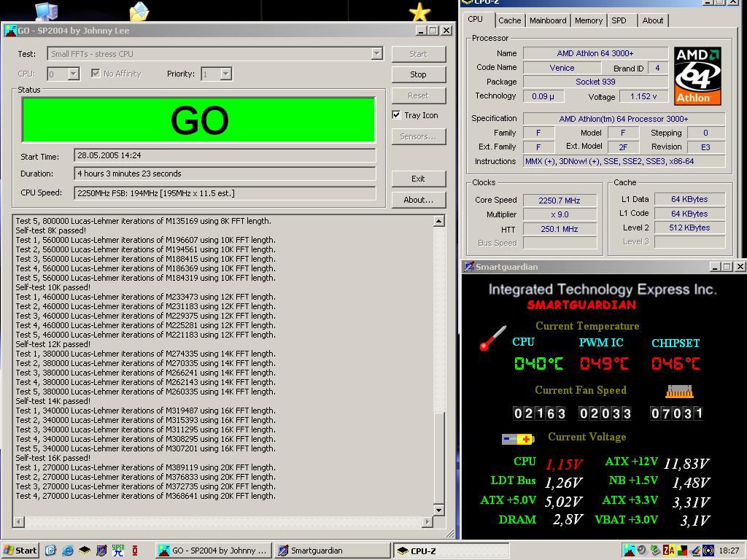Click the first quick launch icon beside Start

(x=50, y=551)
